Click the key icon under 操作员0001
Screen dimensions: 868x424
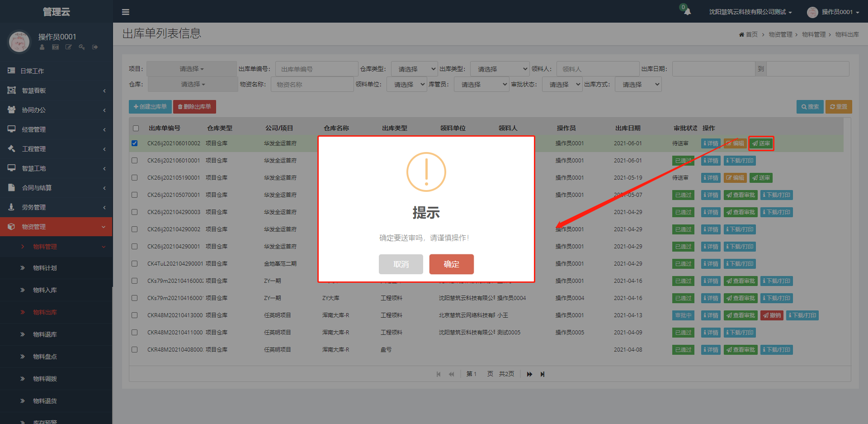coord(82,47)
